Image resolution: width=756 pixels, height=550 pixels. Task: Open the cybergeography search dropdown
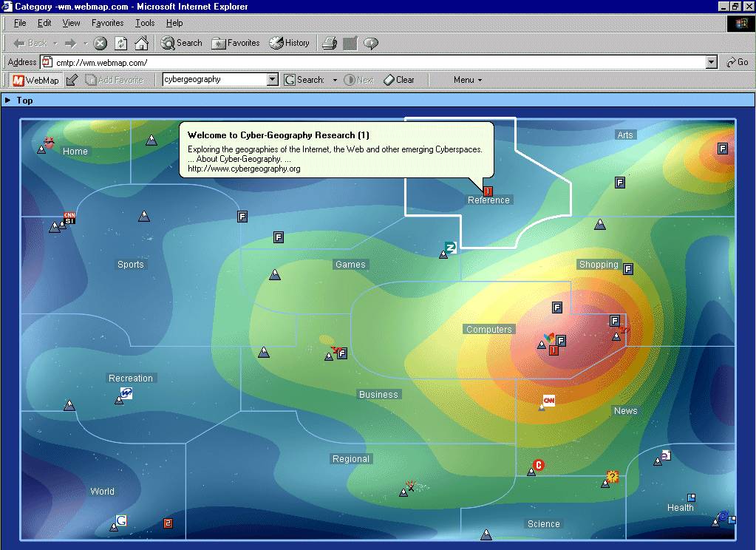click(272, 80)
